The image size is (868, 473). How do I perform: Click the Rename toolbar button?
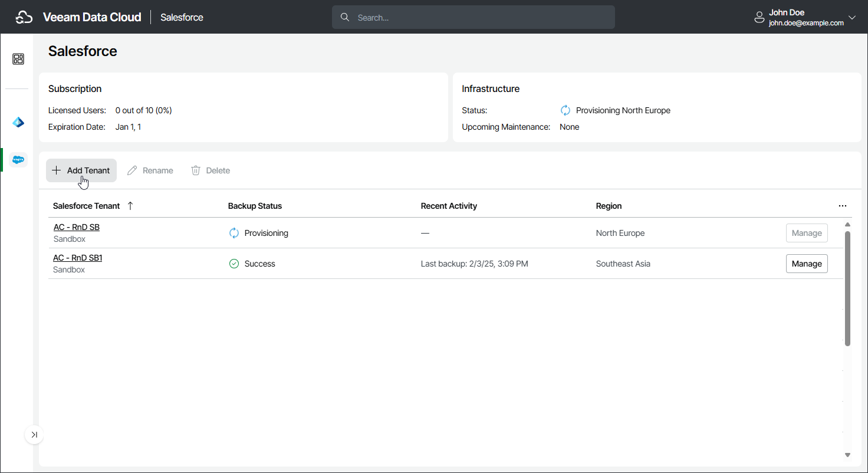click(150, 170)
